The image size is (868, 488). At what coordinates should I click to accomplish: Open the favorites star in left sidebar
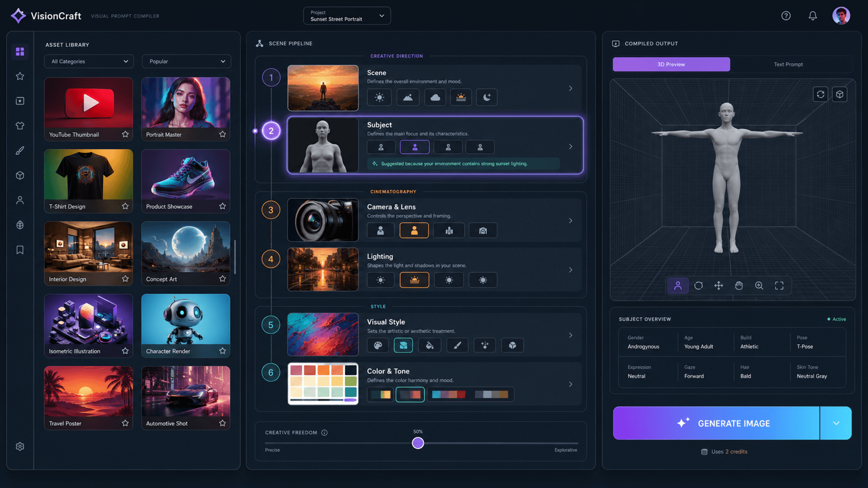tap(20, 76)
